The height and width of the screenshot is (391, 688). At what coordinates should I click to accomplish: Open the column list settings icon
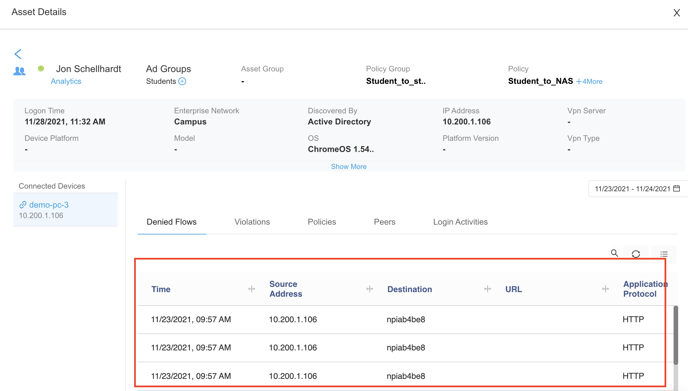664,254
